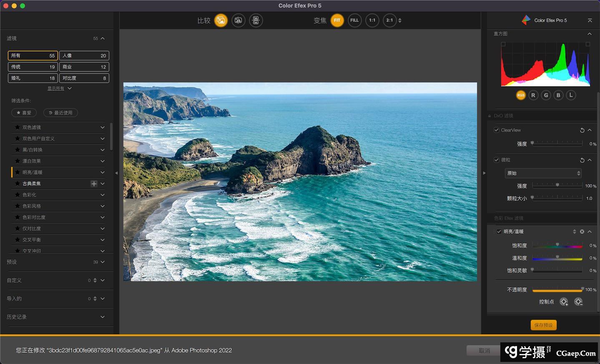Click the 最近使用 filter button
Screen dimensions: 600x364
pos(61,113)
